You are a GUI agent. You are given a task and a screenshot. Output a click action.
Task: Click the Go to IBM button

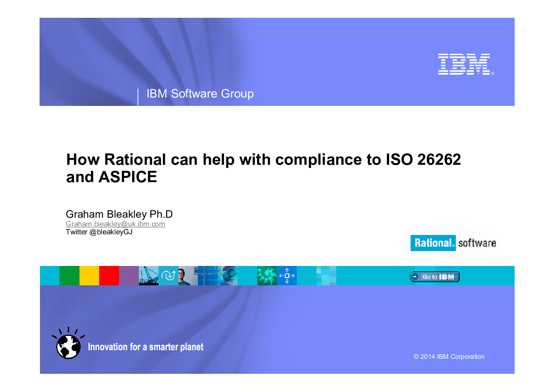pyautogui.click(x=434, y=277)
